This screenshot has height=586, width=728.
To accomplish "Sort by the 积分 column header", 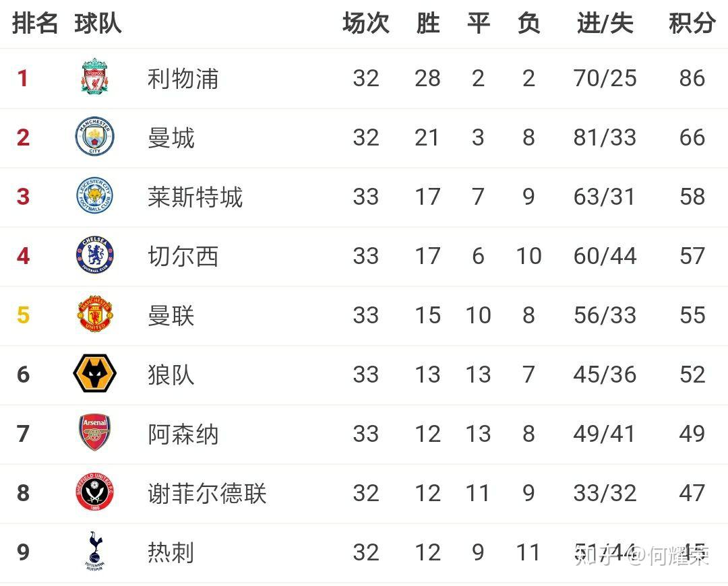I will click(692, 23).
